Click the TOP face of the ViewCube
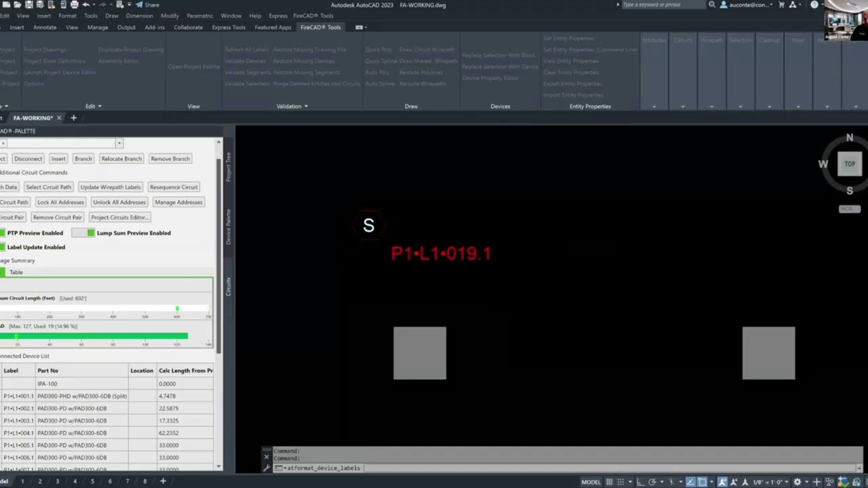The height and width of the screenshot is (488, 868). [x=849, y=163]
